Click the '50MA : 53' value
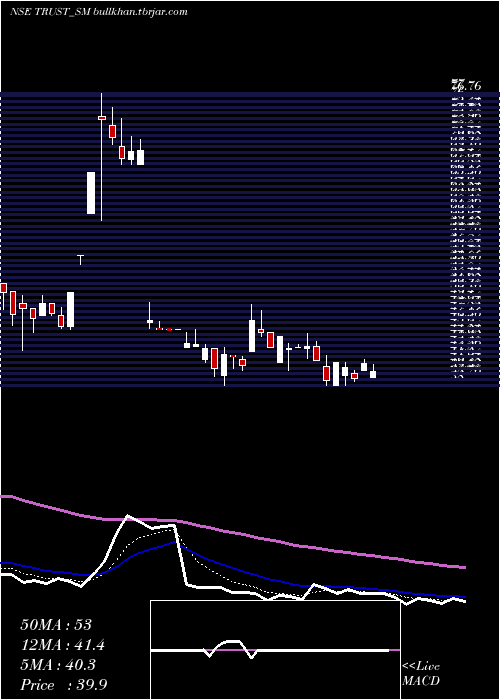The width and height of the screenshot is (500, 700). pyautogui.click(x=56, y=625)
